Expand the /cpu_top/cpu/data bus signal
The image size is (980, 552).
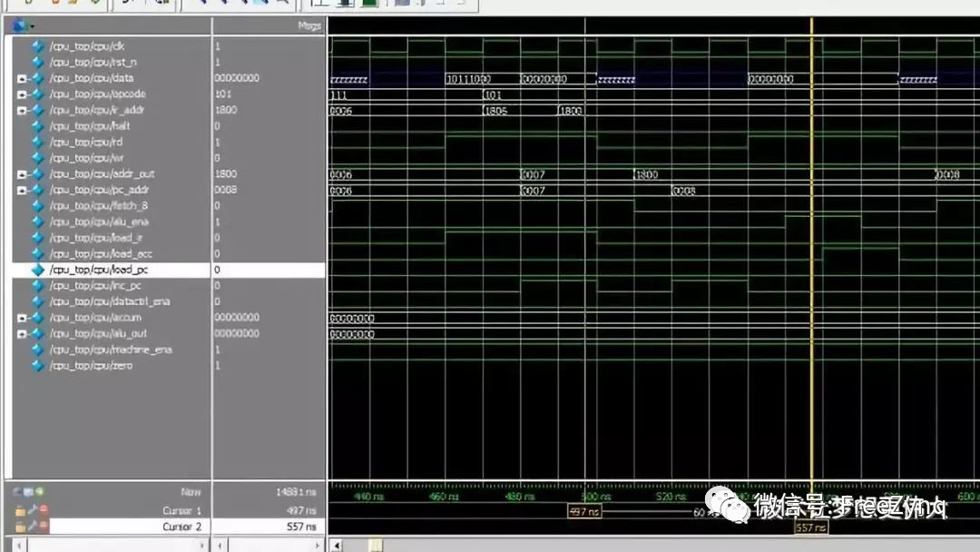pos(22,78)
